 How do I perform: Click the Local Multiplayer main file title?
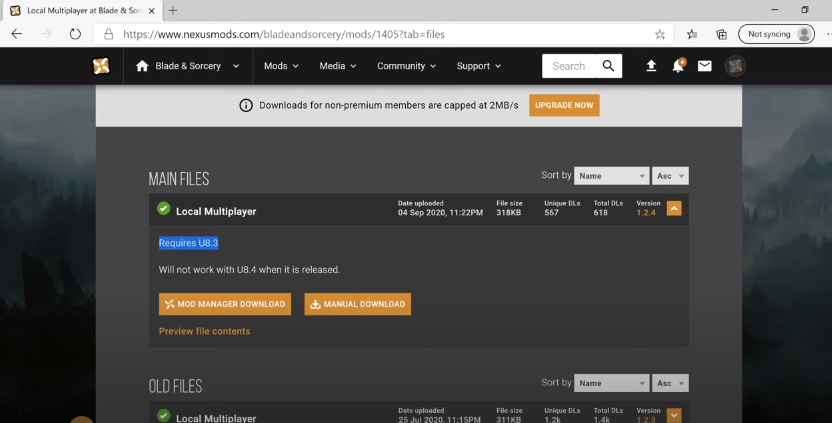(x=216, y=211)
